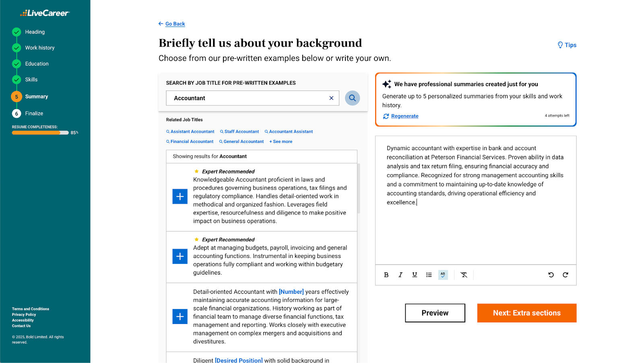Viewport: 644px width, 363px height.
Task: Undo the last editor change
Action: click(551, 275)
